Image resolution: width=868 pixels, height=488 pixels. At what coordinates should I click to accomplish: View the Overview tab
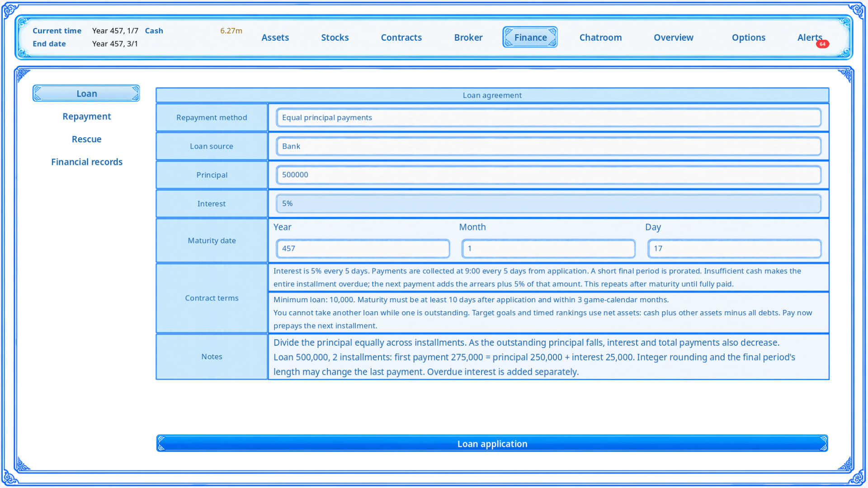(x=673, y=38)
